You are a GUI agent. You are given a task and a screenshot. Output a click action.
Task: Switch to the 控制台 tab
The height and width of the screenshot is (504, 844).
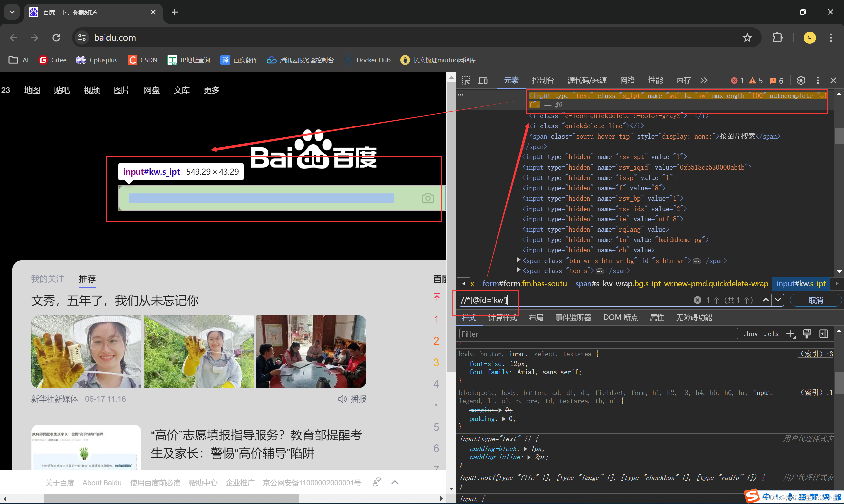coord(543,80)
